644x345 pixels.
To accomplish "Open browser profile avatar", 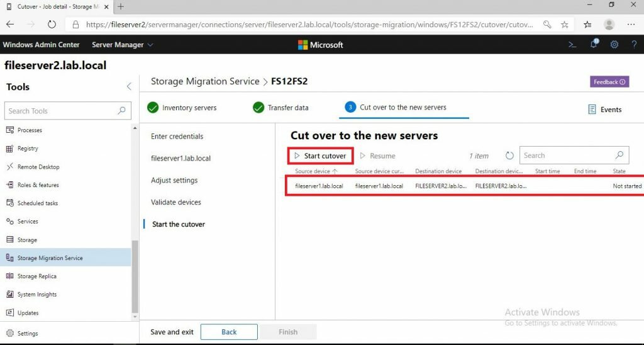I will point(609,25).
